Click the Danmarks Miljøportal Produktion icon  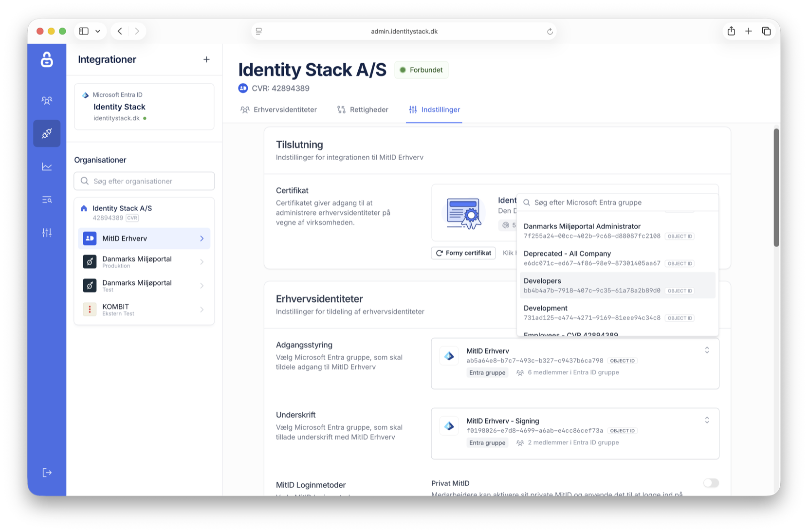coord(90,262)
